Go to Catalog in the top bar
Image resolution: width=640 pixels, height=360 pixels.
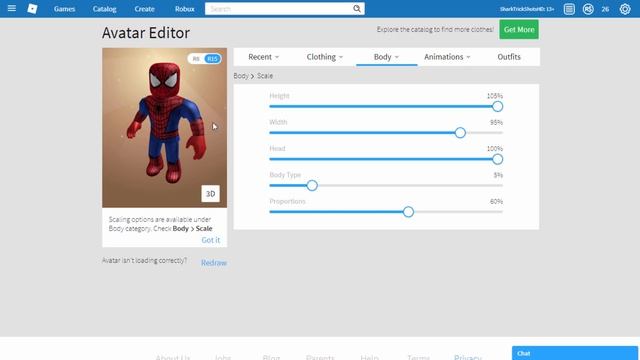(x=104, y=9)
